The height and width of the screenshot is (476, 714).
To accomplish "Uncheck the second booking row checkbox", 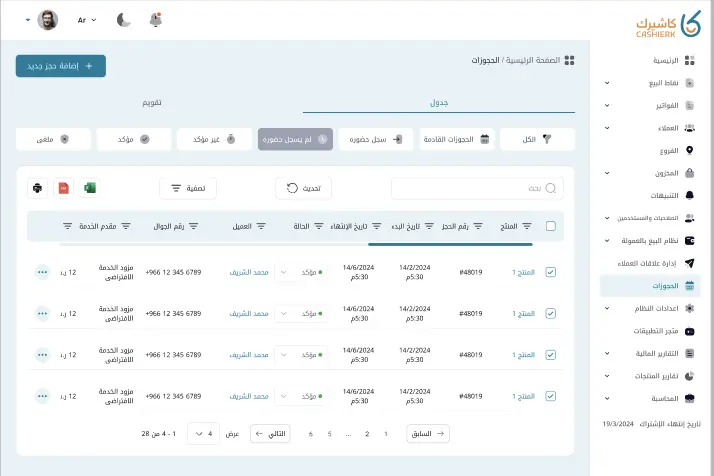I will click(551, 313).
